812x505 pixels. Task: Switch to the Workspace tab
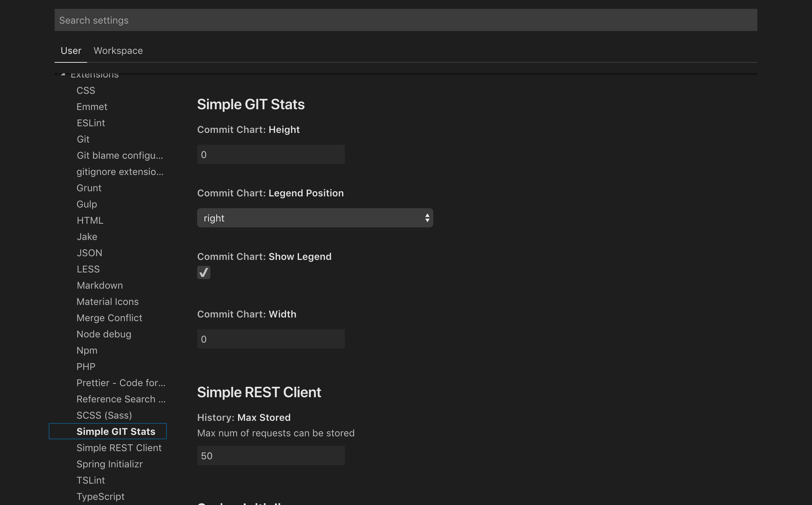118,51
